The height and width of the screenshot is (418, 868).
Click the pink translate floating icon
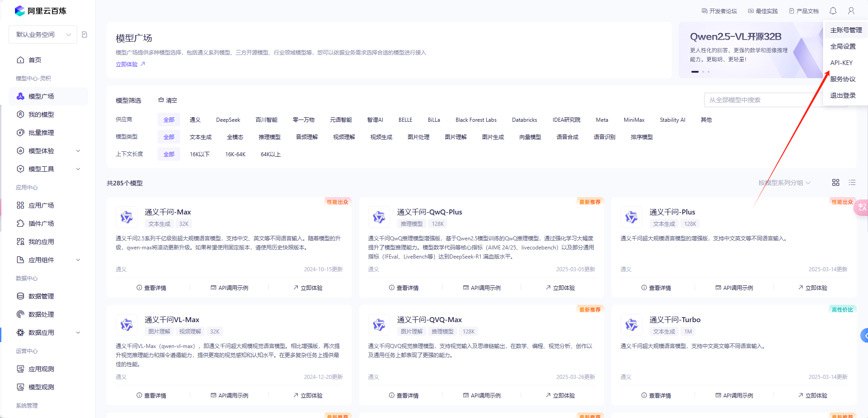click(861, 207)
